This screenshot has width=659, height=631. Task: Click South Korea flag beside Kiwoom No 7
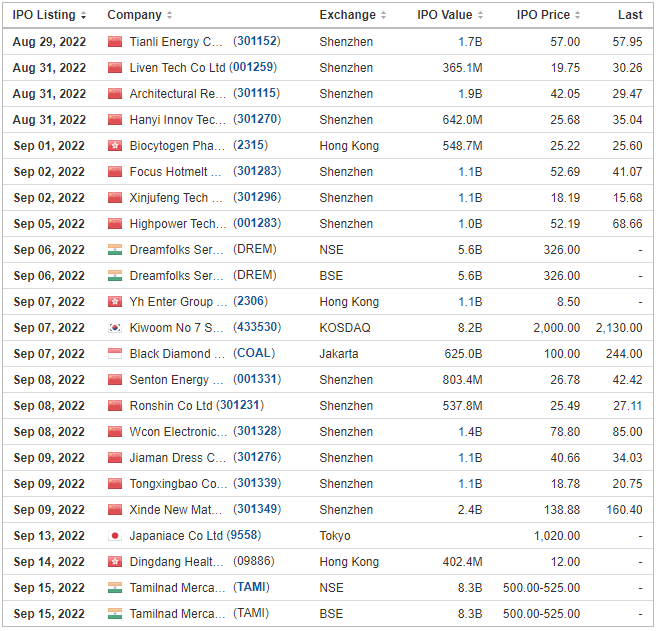115,327
